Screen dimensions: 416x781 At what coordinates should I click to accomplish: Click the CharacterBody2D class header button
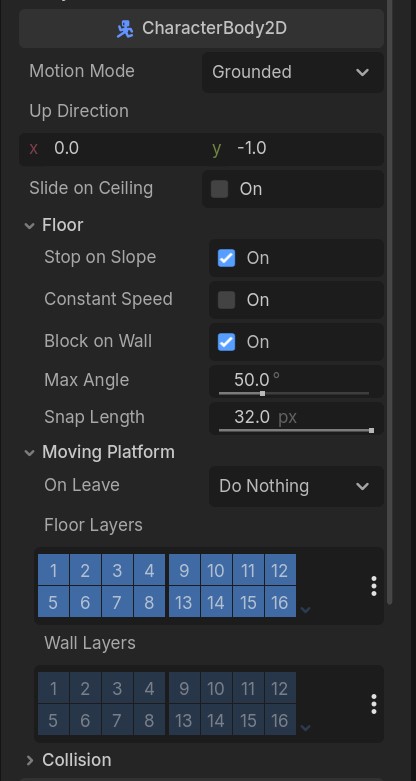201,28
